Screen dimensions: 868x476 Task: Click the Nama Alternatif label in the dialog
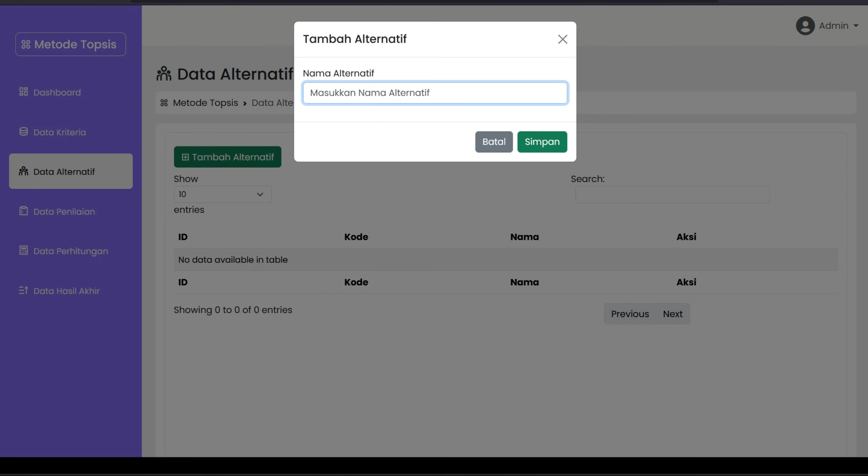(x=338, y=73)
